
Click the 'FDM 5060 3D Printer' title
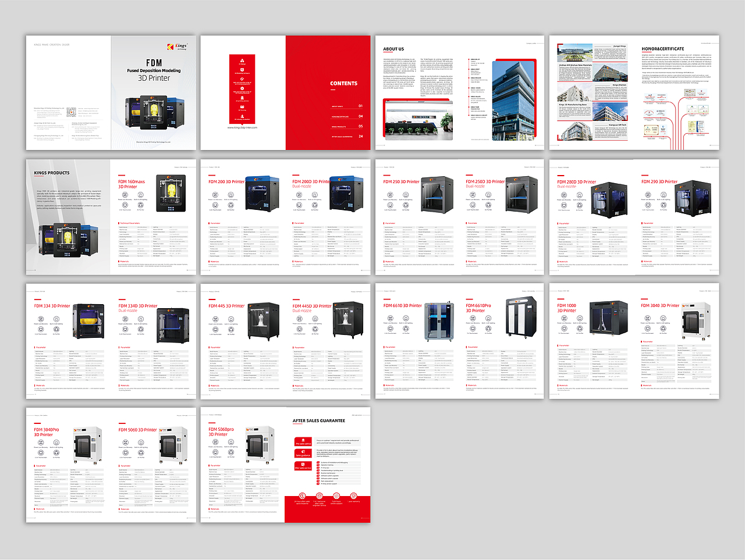click(137, 430)
